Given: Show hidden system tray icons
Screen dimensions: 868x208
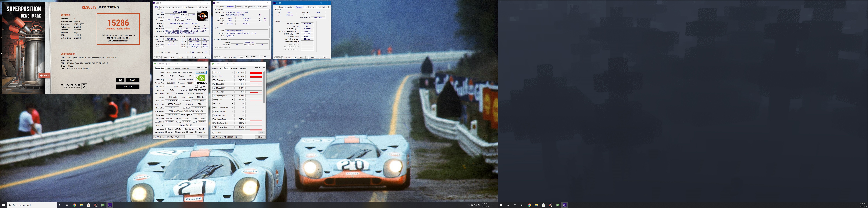Looking at the screenshot, I should tap(468, 205).
